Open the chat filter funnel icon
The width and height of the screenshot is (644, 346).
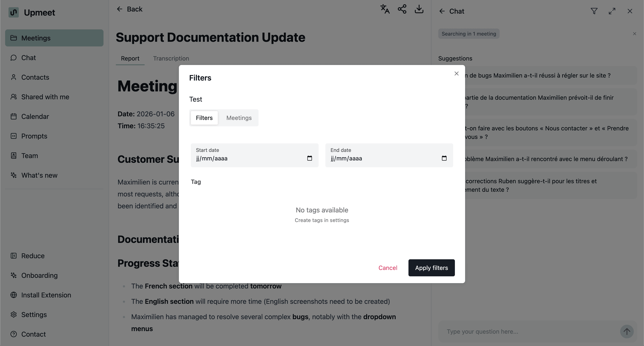coord(594,11)
